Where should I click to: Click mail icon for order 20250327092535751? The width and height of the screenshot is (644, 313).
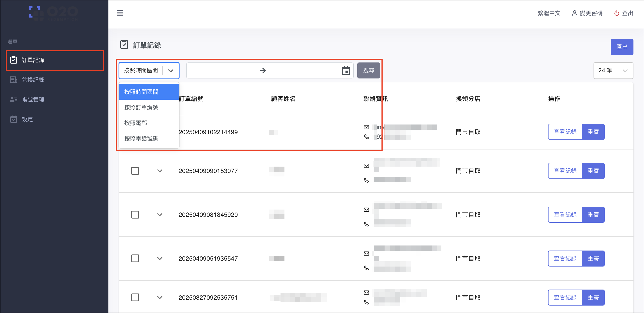(366, 293)
